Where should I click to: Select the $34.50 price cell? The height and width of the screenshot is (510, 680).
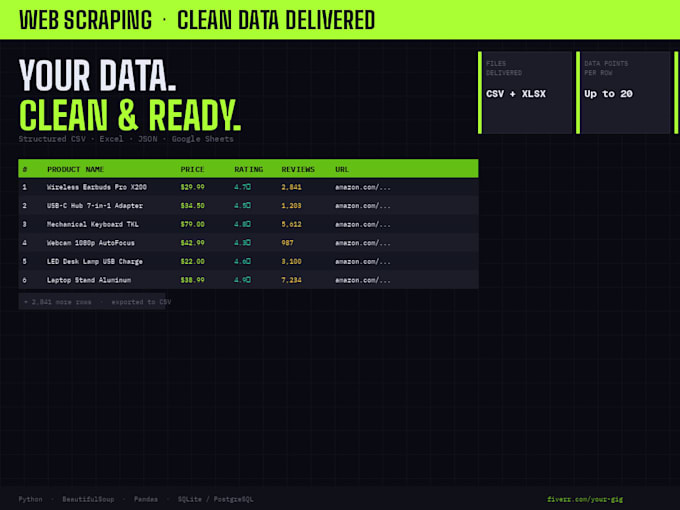click(x=192, y=206)
